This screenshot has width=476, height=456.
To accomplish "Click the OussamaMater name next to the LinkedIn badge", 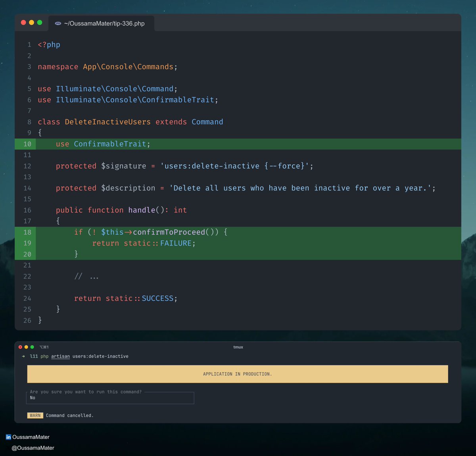I will [x=31, y=437].
